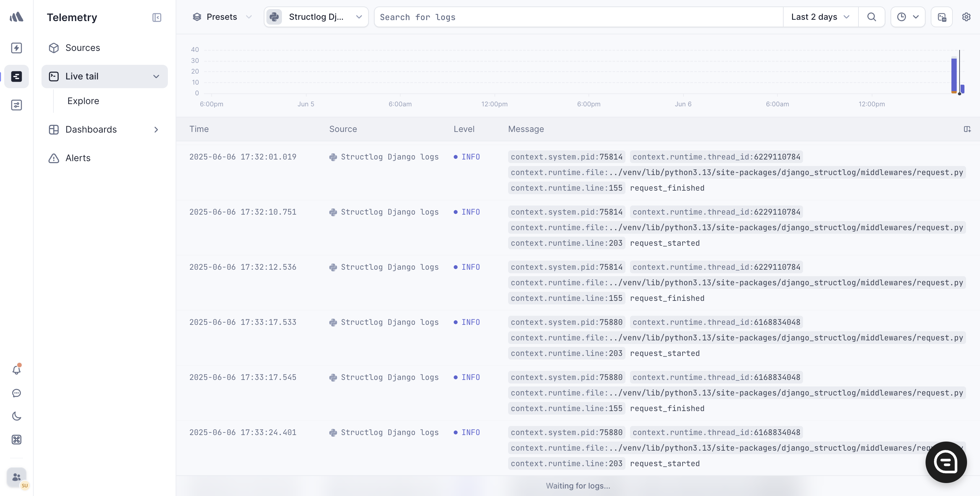Click the Message column header

pos(526,129)
